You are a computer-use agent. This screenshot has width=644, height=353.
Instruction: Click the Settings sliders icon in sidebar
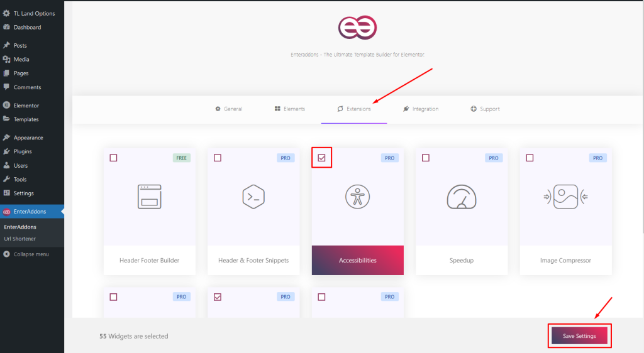(6, 193)
